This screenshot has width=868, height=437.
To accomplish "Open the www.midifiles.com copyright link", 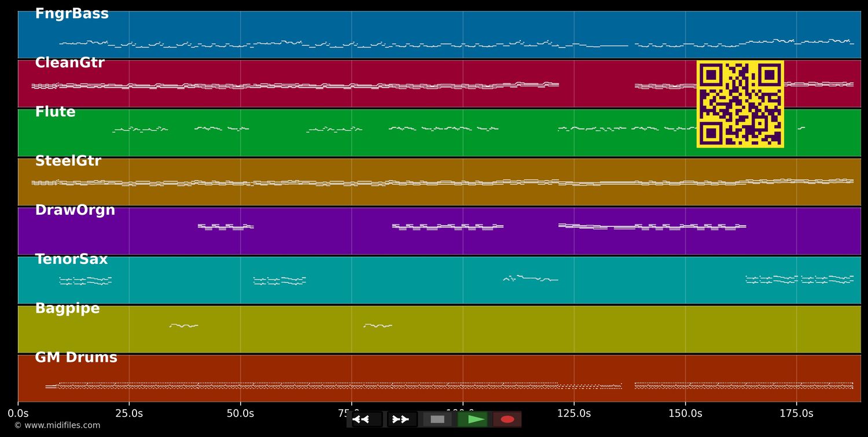I will pos(57,425).
